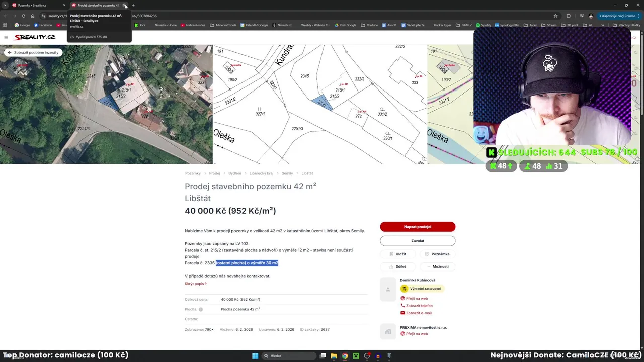This screenshot has height=362, width=644.
Task: Open the Minecraft tools bookmark folder
Action: (x=223, y=25)
